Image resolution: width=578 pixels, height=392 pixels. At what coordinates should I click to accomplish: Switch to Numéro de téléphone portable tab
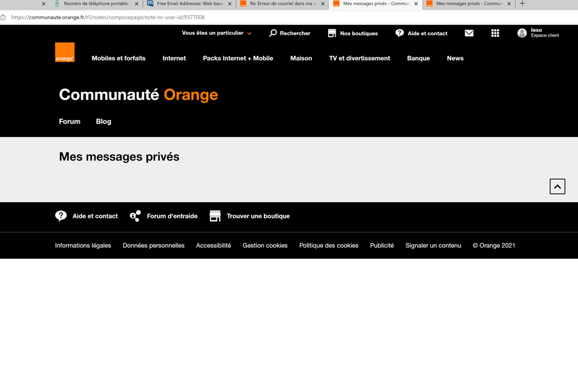pos(97,3)
